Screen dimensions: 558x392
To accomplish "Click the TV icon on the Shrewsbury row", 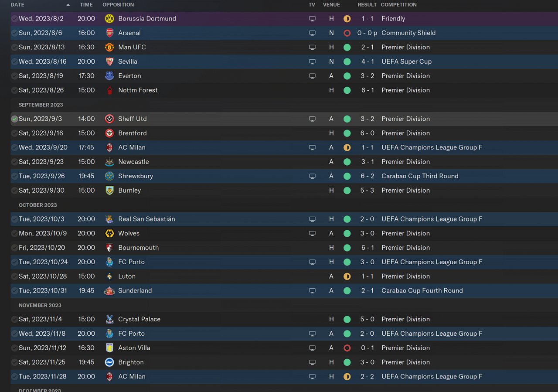I will point(312,176).
